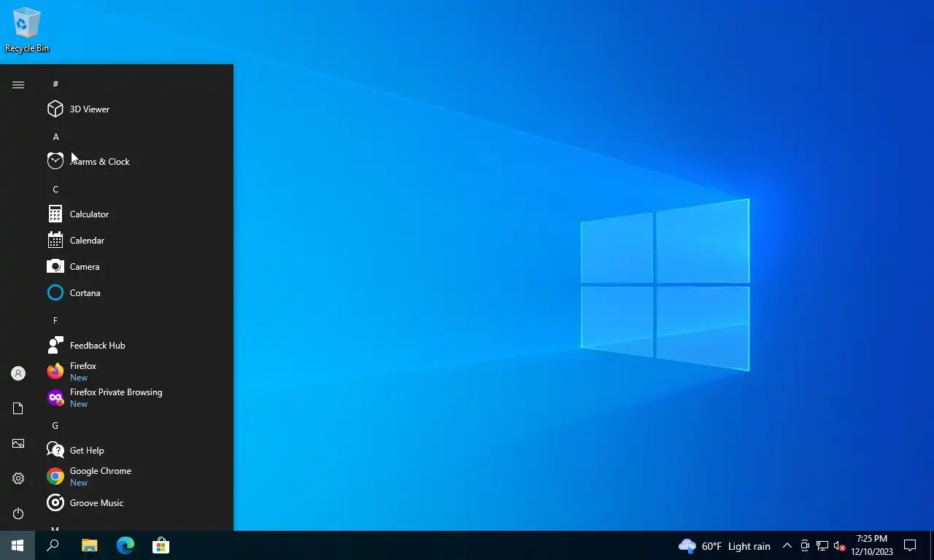Viewport: 934px width, 560px height.
Task: Click the muted volume tray icon
Action: (x=839, y=545)
